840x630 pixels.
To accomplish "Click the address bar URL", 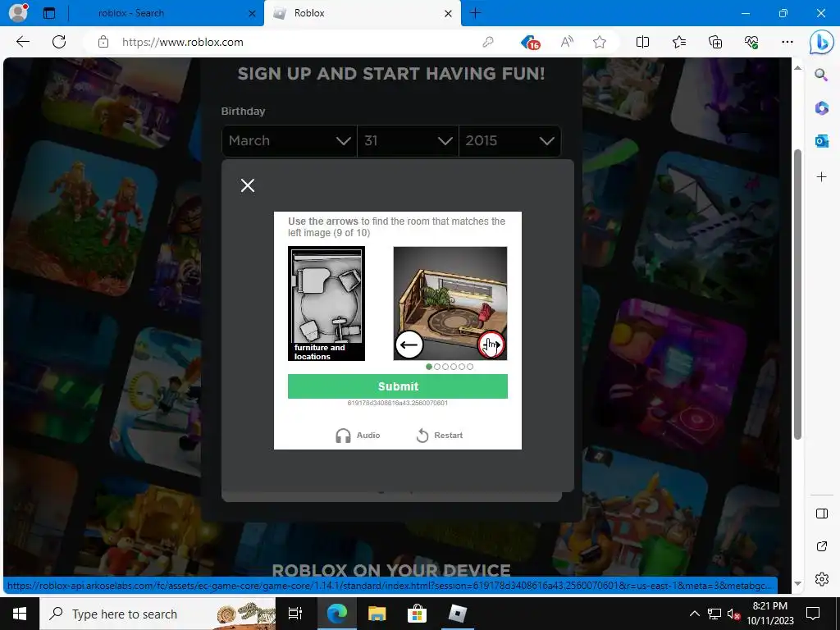I will tap(183, 43).
